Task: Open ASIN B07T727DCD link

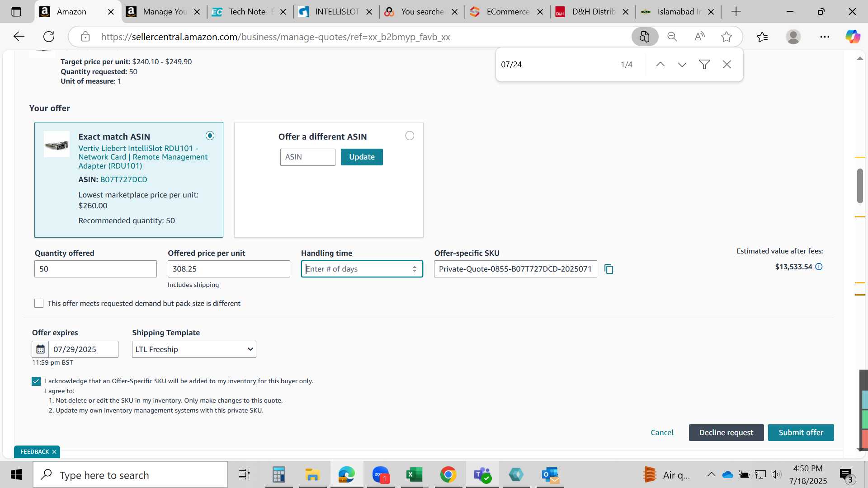Action: click(124, 179)
